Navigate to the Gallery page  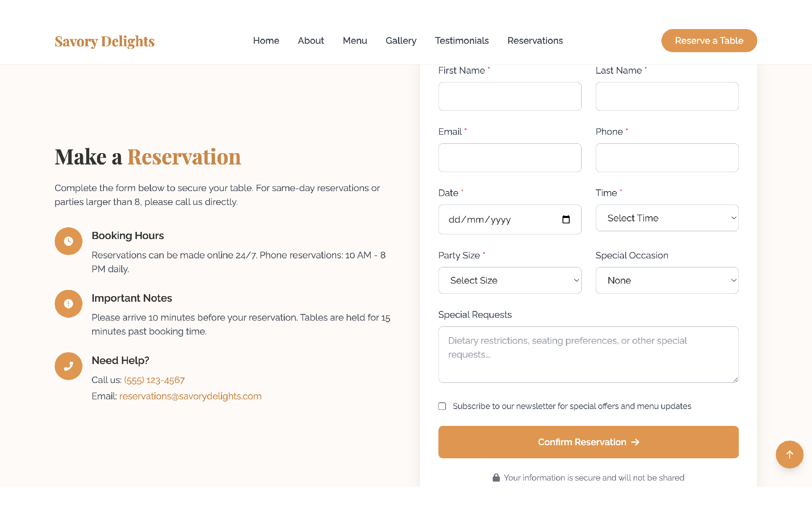401,41
